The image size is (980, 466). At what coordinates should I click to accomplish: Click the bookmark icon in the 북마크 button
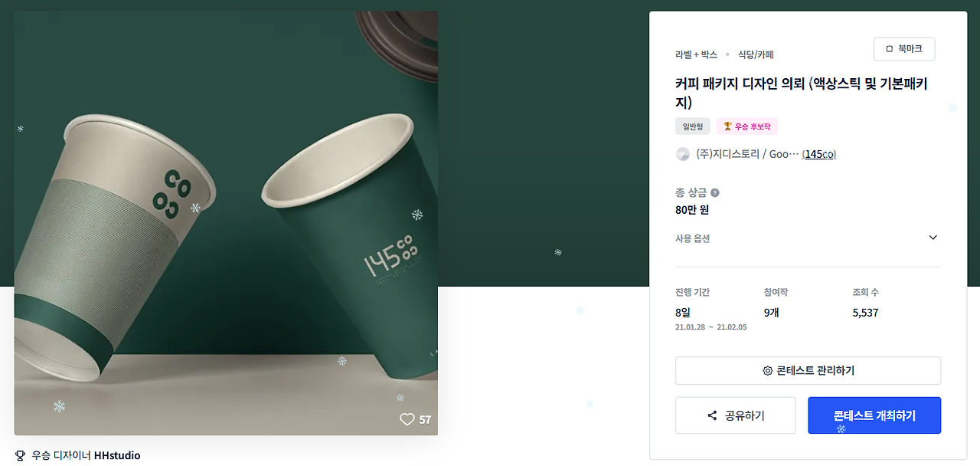click(889, 49)
